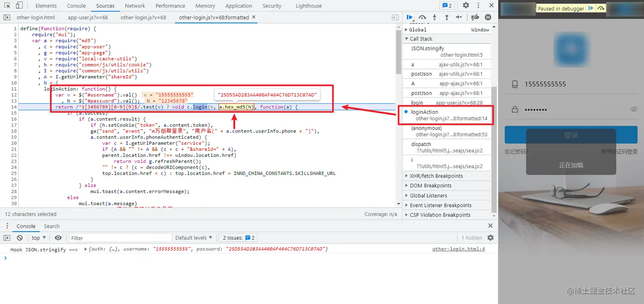Toggle device toolbar icon
Screen dimensions: 644x304
(19, 6)
